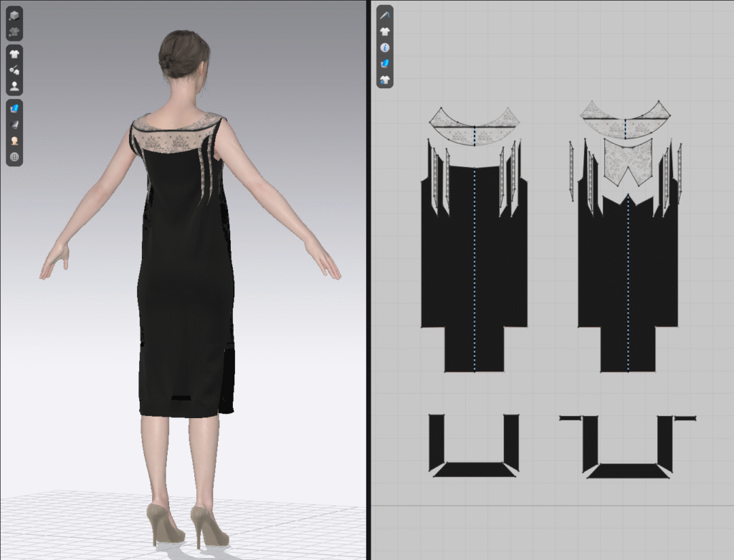Select the right black dress body pattern piece
734x560 pixels.
pyautogui.click(x=628, y=272)
